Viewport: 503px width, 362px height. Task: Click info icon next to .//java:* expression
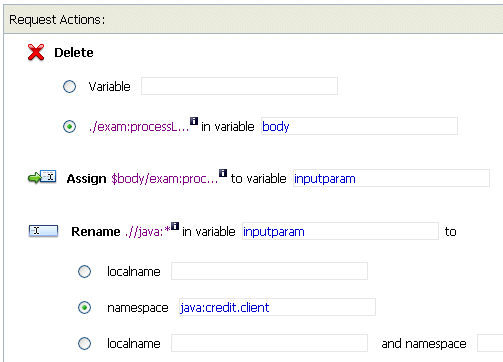175,226
